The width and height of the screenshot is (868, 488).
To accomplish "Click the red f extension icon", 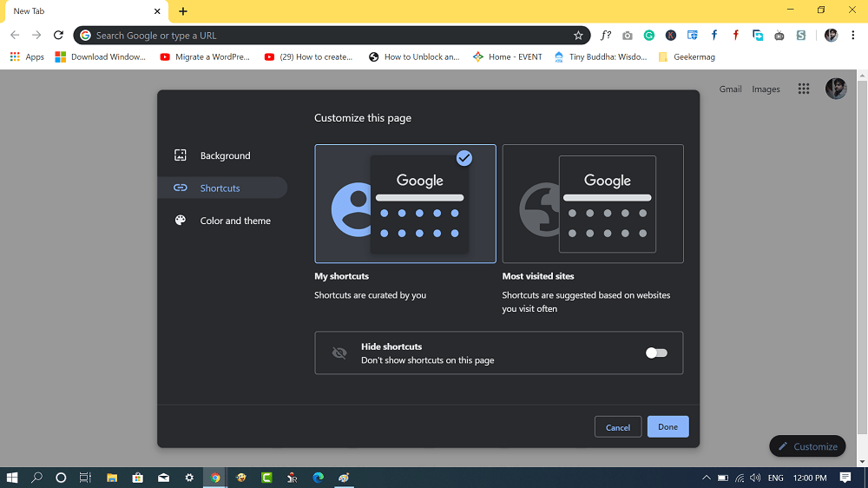I will click(736, 36).
